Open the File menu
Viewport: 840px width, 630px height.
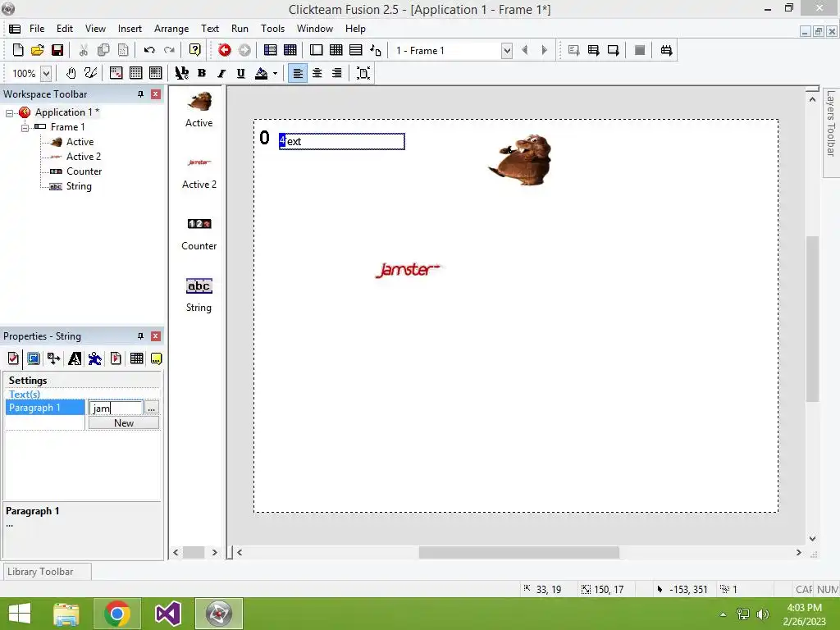[x=37, y=29]
